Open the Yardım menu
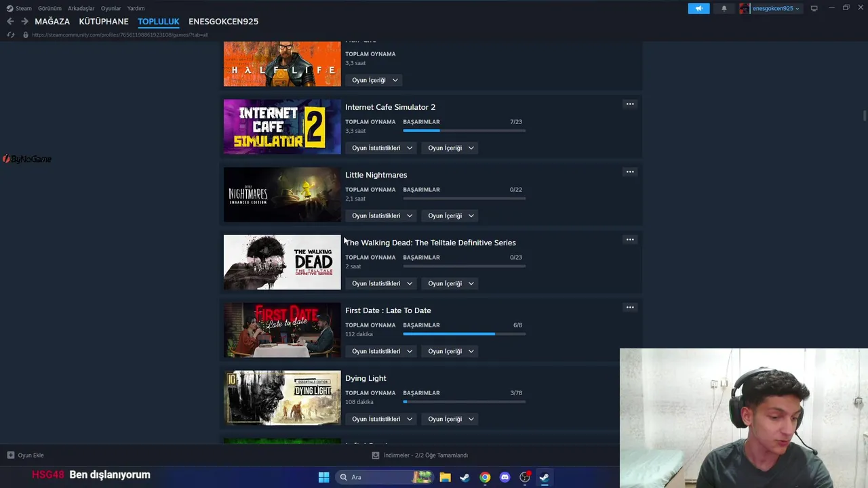The image size is (868, 488). [136, 8]
